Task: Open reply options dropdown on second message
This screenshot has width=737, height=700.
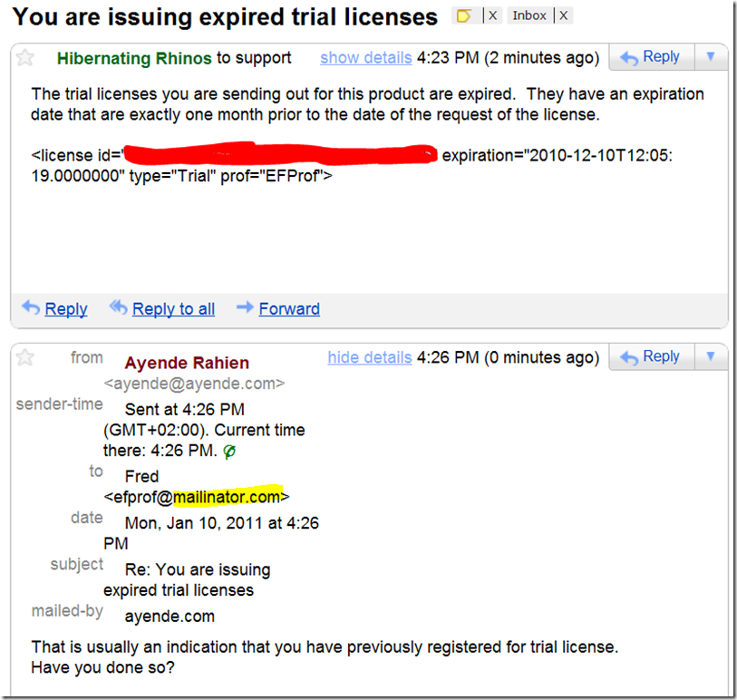Action: [711, 357]
